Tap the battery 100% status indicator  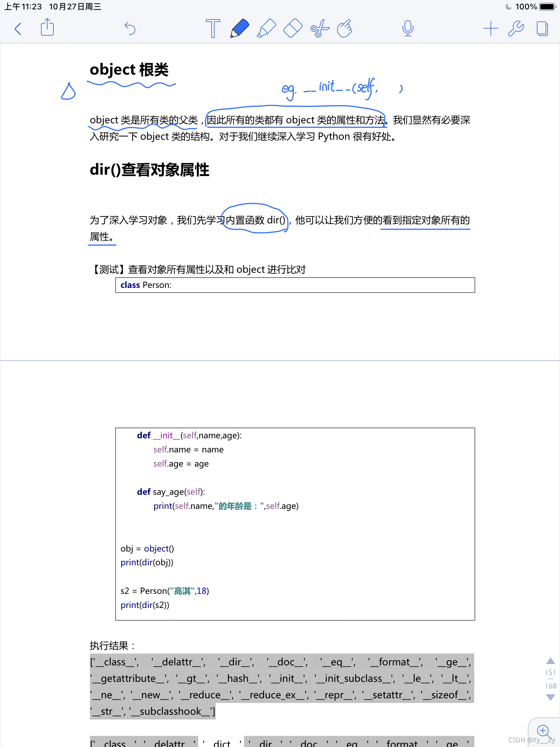535,6
